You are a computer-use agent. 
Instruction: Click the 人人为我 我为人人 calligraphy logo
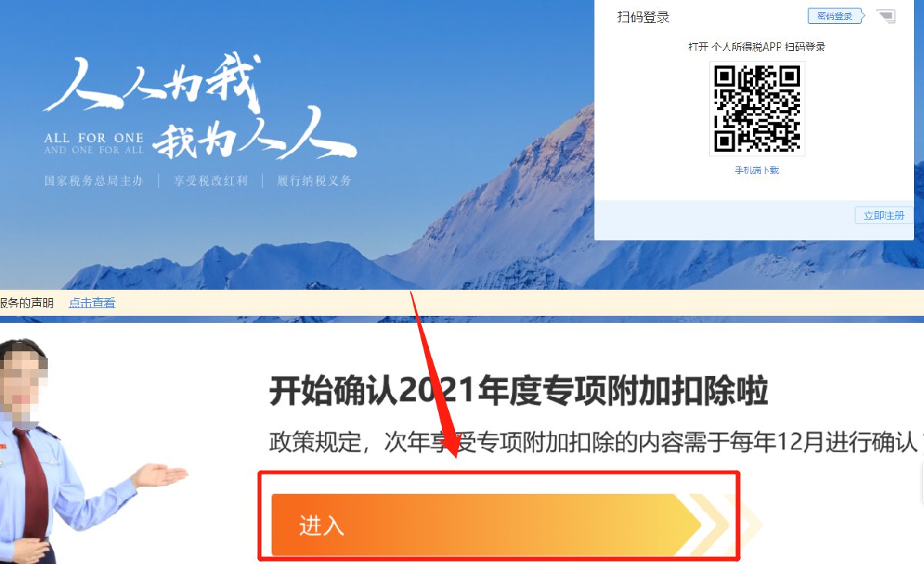199,106
